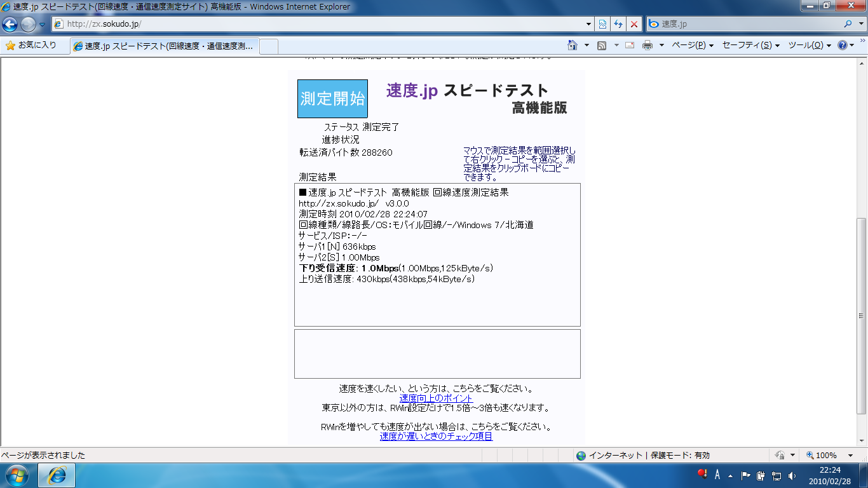
Task: Print the page with the printer icon
Action: (648, 45)
